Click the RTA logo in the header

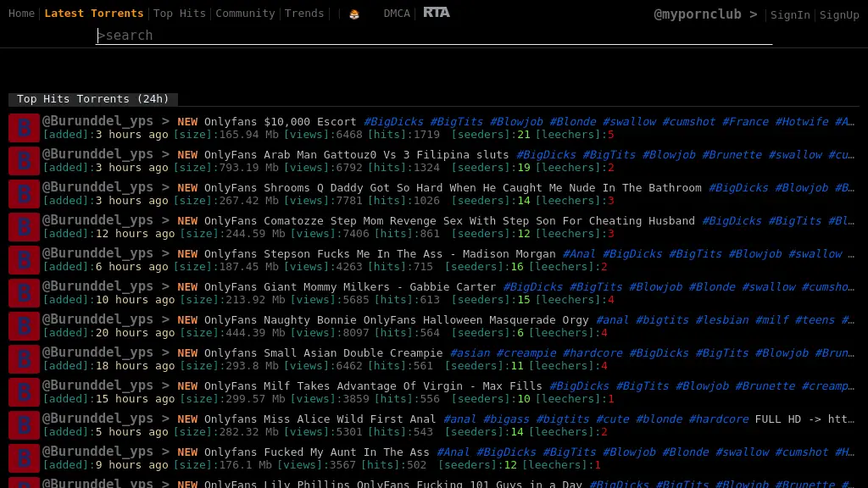(437, 13)
